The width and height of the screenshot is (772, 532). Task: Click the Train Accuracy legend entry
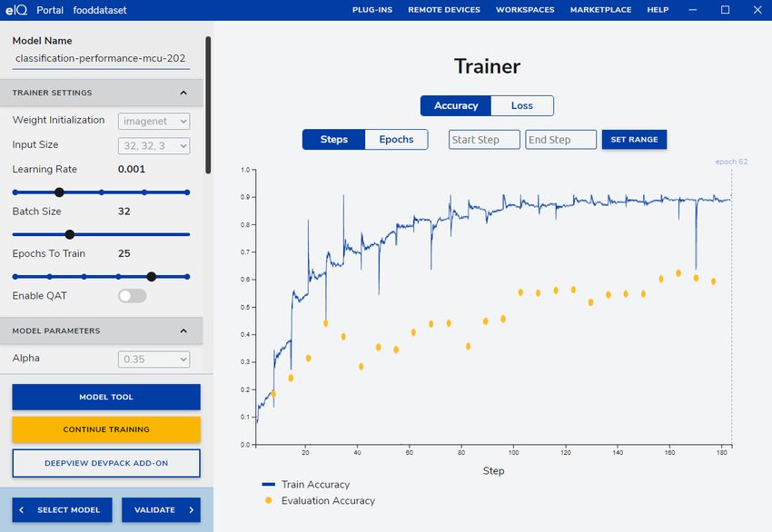point(306,484)
